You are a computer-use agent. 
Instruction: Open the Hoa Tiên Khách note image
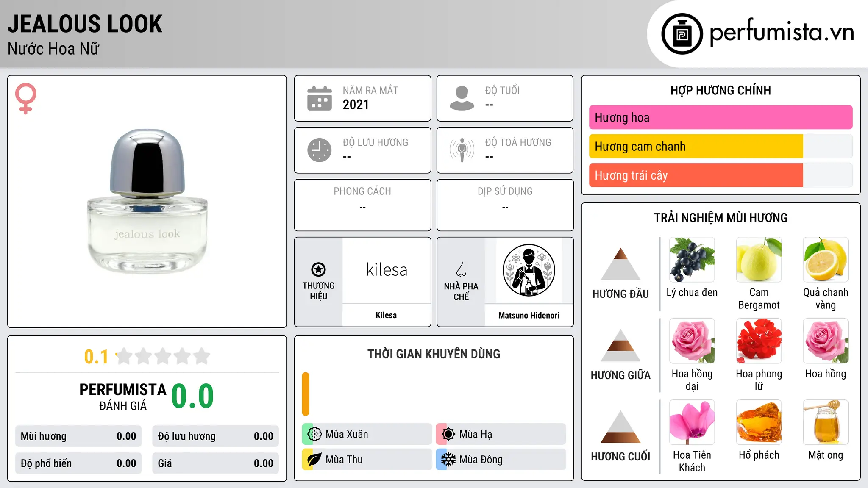click(692, 422)
